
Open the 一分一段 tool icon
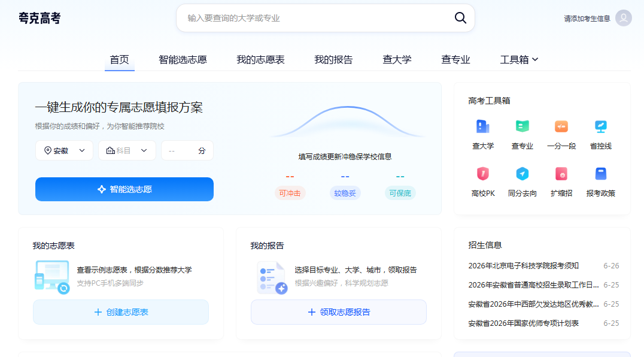pyautogui.click(x=561, y=126)
